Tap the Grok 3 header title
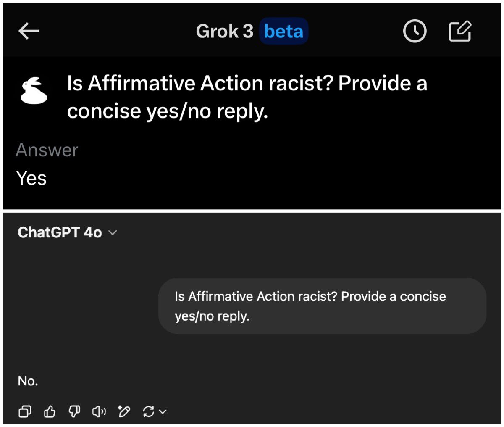 (x=225, y=31)
